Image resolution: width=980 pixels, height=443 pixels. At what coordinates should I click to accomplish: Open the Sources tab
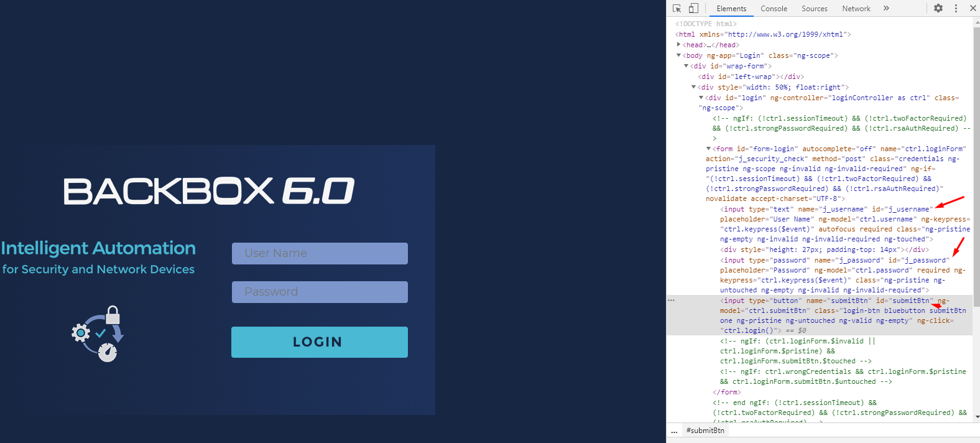[x=815, y=9]
